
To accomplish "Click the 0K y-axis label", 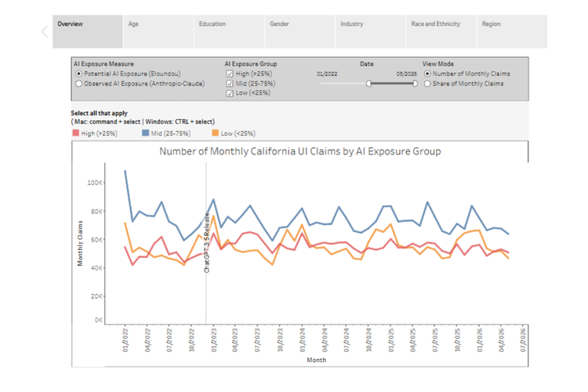I will [x=98, y=320].
